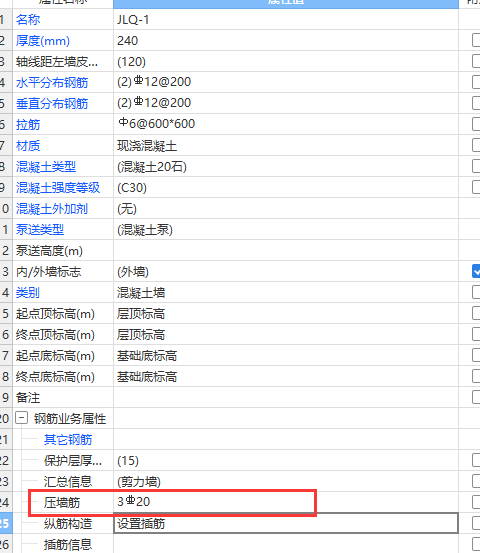Viewport: 480px width, 553px height.
Task: Click the 材质 value 现浇混凝土
Action: point(147,146)
